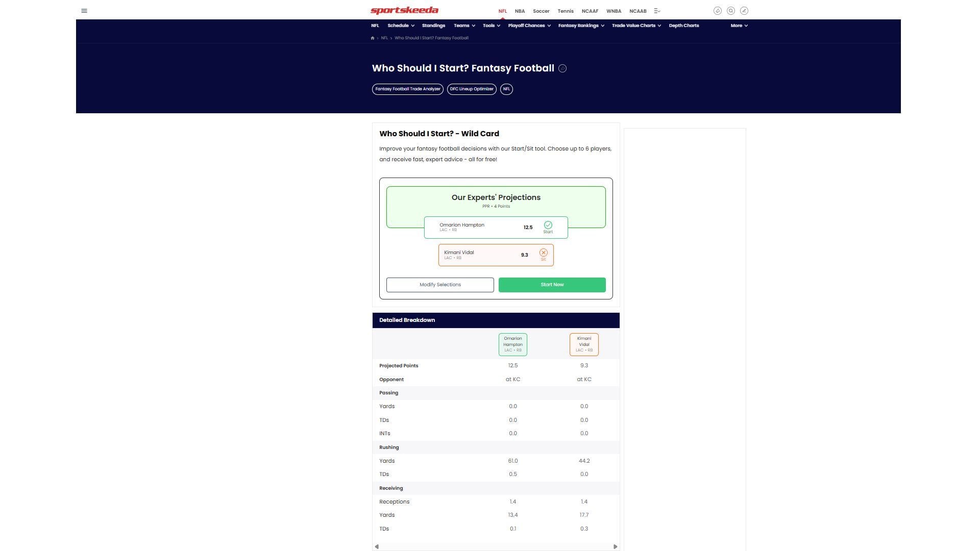Click the pencil edit icon in header
The width and height of the screenshot is (980, 551).
coord(744,11)
